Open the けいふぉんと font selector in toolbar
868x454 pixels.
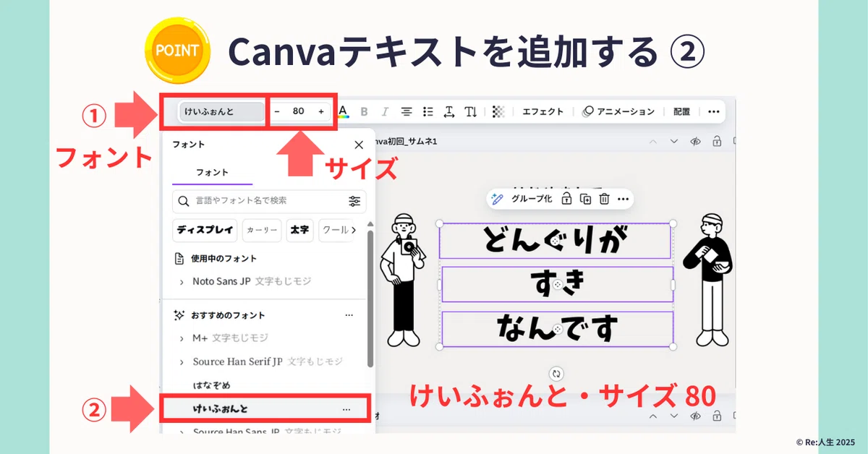tap(222, 111)
